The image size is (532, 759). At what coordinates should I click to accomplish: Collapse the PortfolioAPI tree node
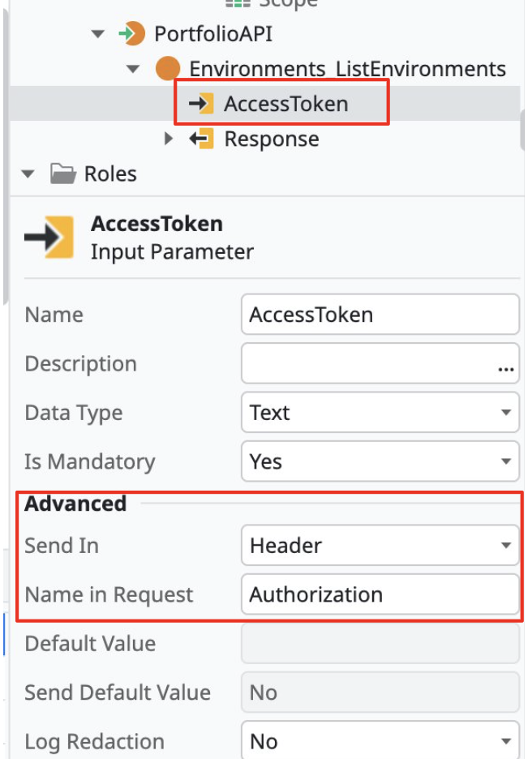(97, 34)
